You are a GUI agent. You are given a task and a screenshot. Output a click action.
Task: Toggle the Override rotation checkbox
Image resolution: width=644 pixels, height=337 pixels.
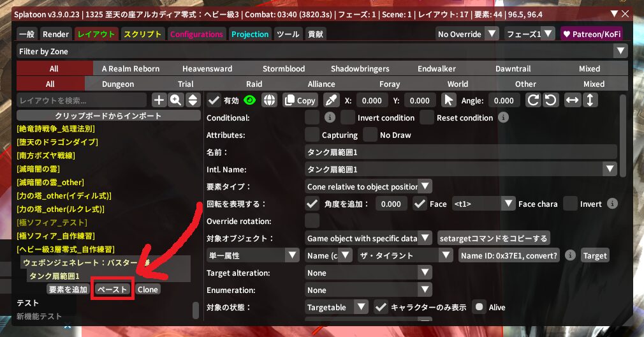pyautogui.click(x=312, y=221)
